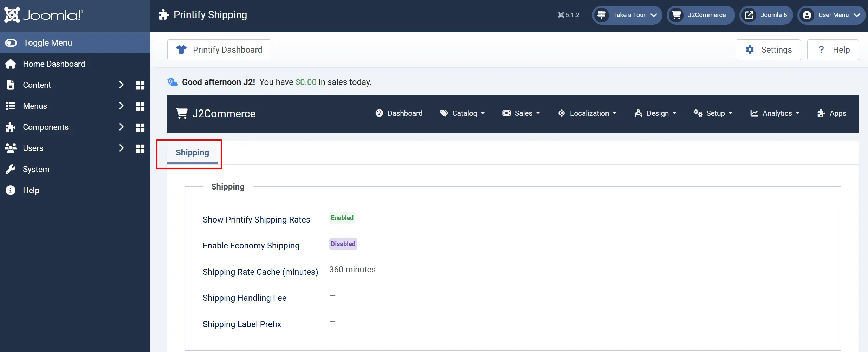Viewport: 868px width, 352px height.
Task: Open the Sales dropdown menu
Action: pos(521,113)
